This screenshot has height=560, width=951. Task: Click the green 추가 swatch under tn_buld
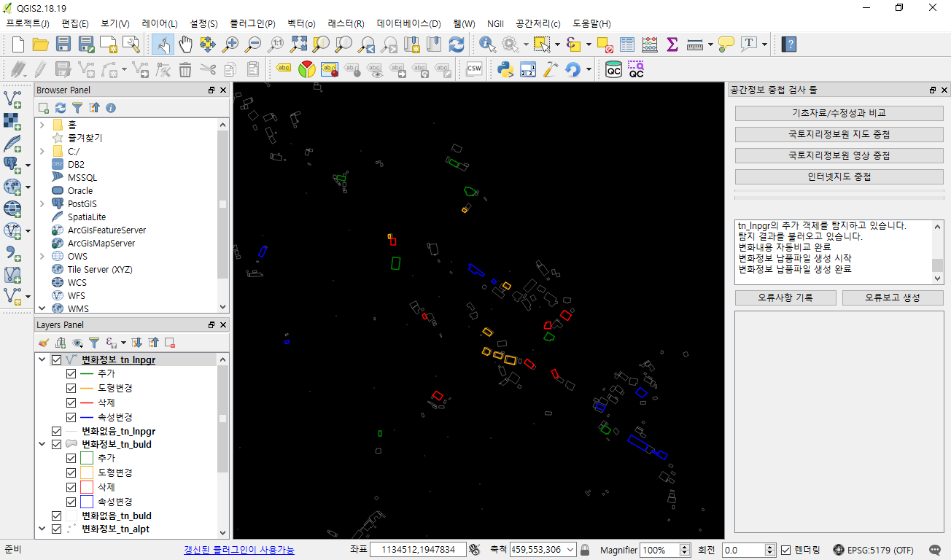coord(86,458)
